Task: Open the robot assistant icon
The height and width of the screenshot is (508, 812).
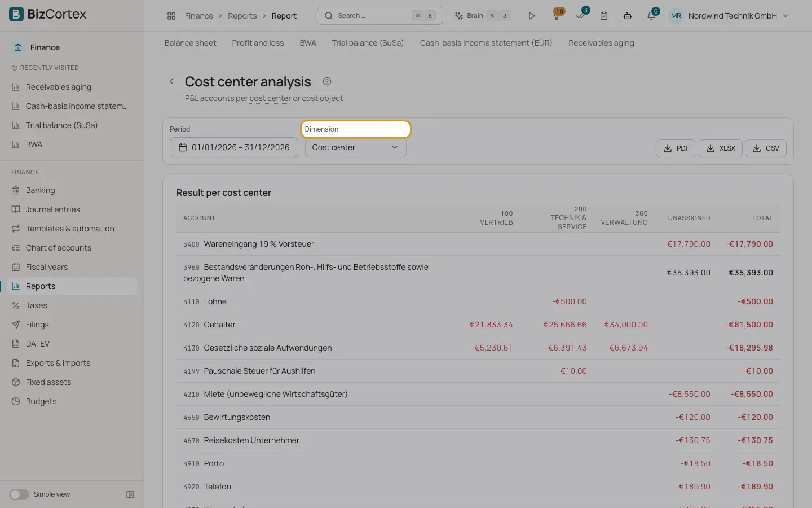Action: coord(628,16)
